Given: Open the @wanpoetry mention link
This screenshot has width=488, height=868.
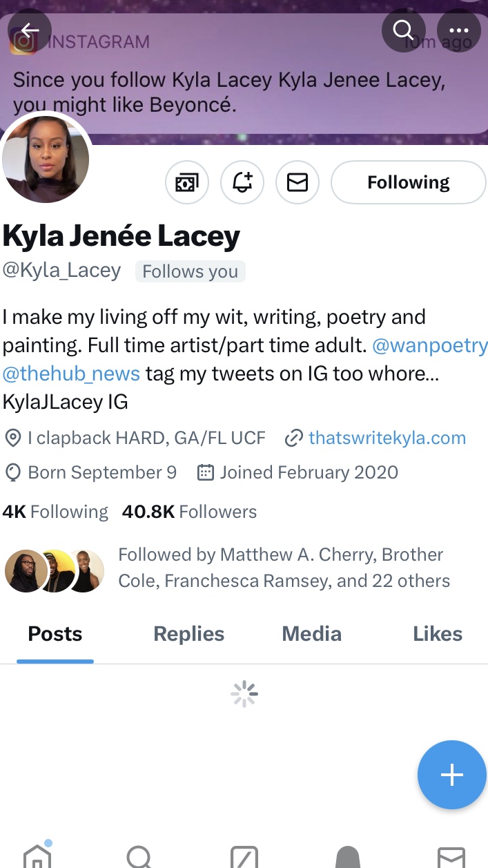Looking at the screenshot, I should pos(429,346).
